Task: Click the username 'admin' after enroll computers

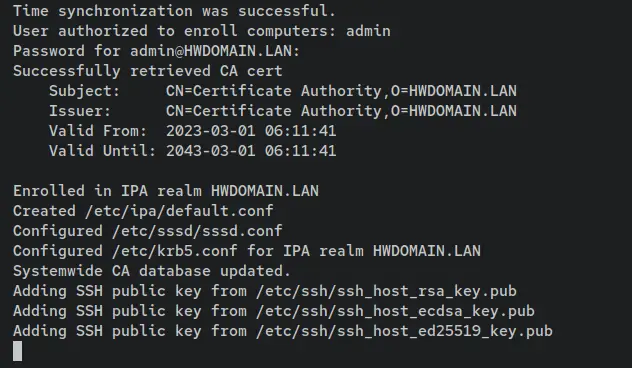Action: [x=368, y=31]
